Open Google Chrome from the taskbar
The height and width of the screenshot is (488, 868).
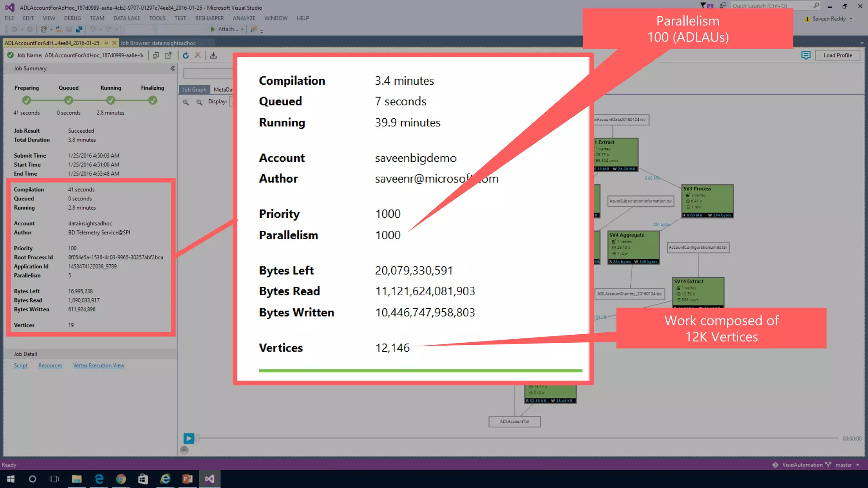tap(121, 479)
